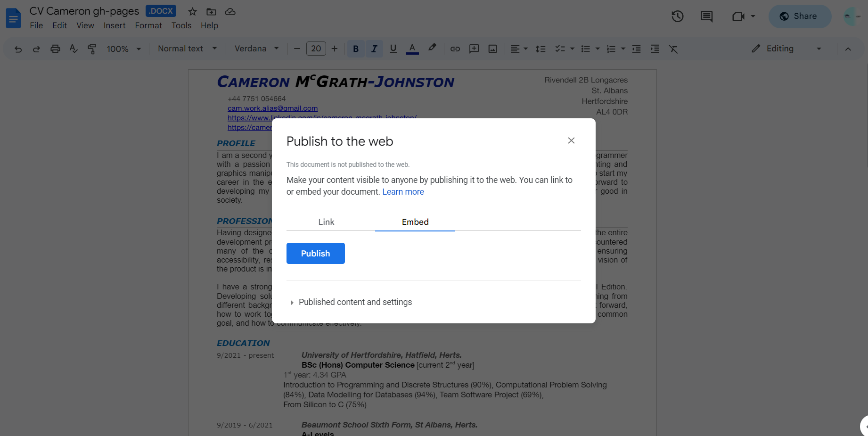Star the document

[192, 11]
